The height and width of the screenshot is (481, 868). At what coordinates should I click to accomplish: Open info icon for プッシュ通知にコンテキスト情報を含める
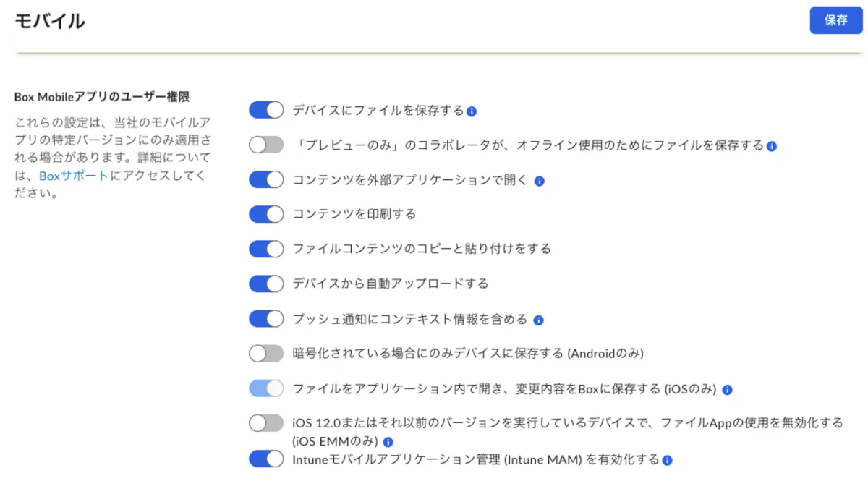point(538,320)
